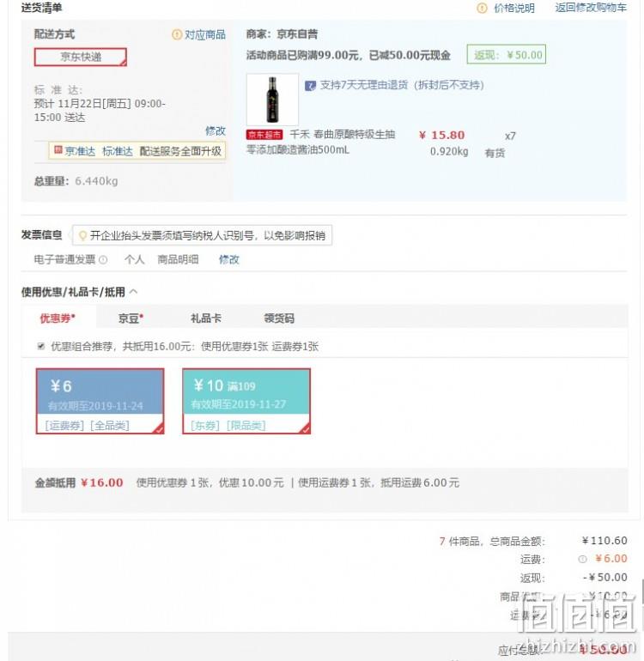Open 千禾 春曲原酿特级生抽 product title
This screenshot has width=644, height=661.
coord(320,142)
